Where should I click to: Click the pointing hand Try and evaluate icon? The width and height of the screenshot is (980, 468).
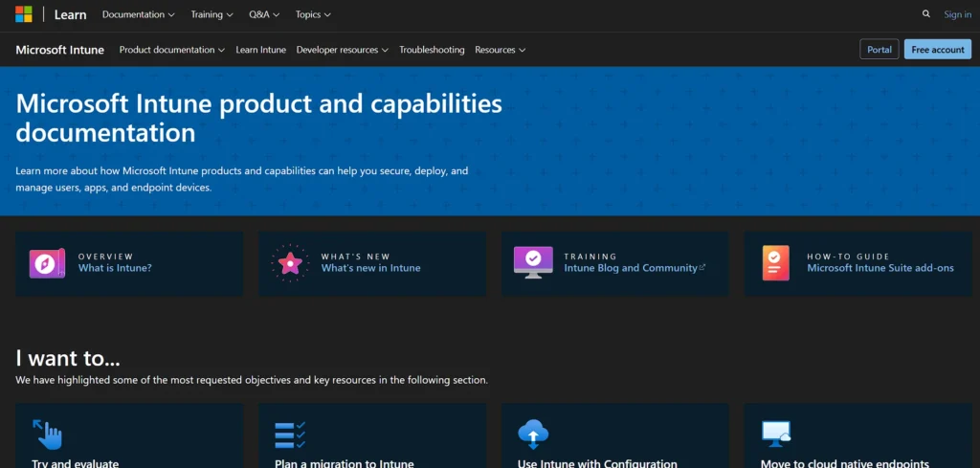pyautogui.click(x=48, y=434)
